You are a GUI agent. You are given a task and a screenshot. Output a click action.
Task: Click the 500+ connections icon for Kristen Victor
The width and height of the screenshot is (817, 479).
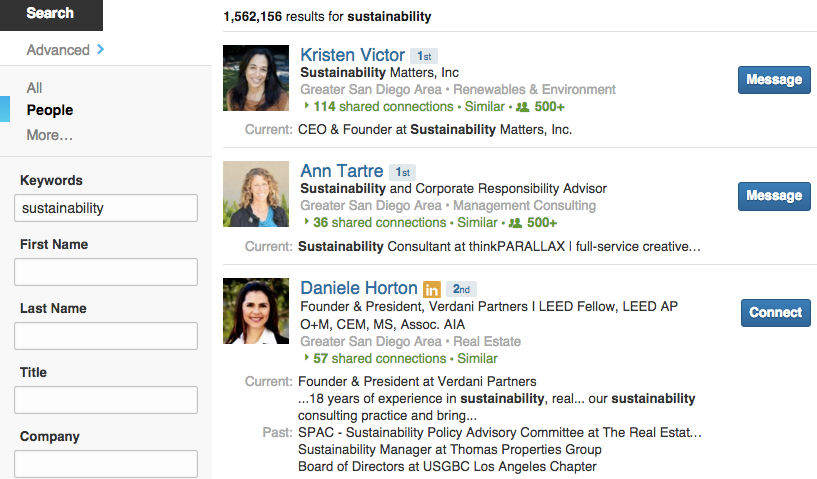coord(523,107)
